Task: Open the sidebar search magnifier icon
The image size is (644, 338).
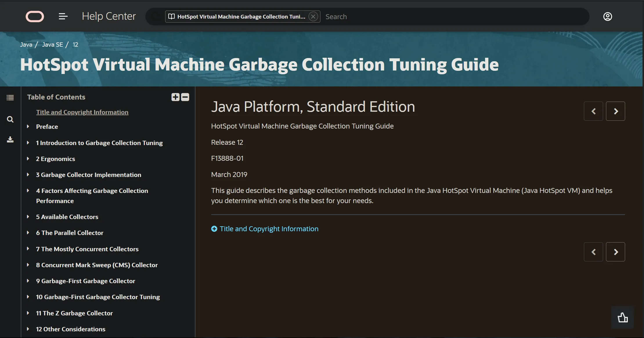Action: (x=10, y=119)
